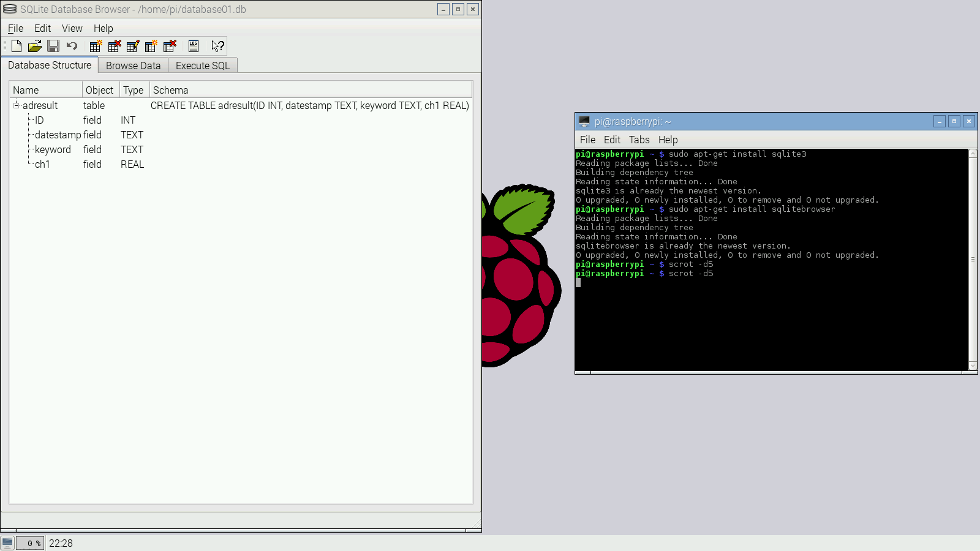Write changes to the database
Screen dimensions: 980x551
pos(53,46)
